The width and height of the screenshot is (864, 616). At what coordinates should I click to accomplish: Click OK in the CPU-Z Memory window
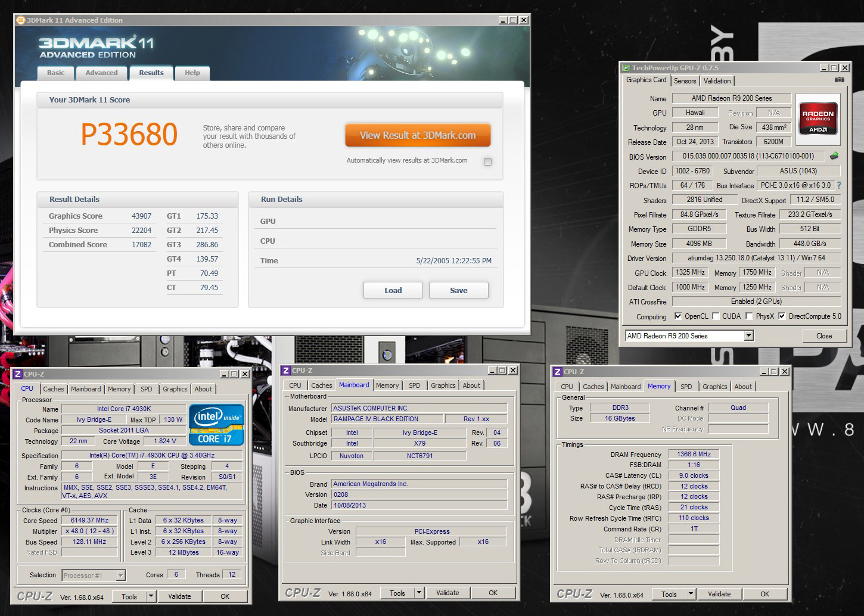coord(765,594)
